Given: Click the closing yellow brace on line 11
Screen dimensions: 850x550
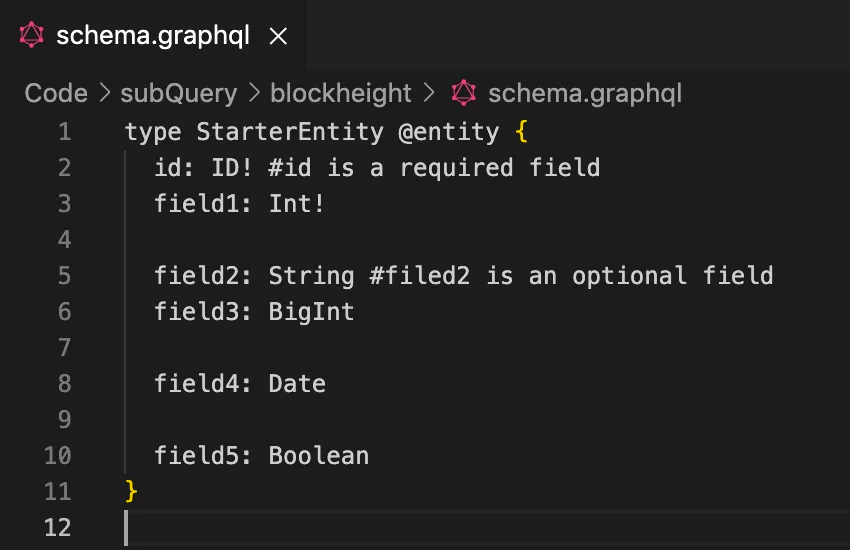Looking at the screenshot, I should point(131,491).
